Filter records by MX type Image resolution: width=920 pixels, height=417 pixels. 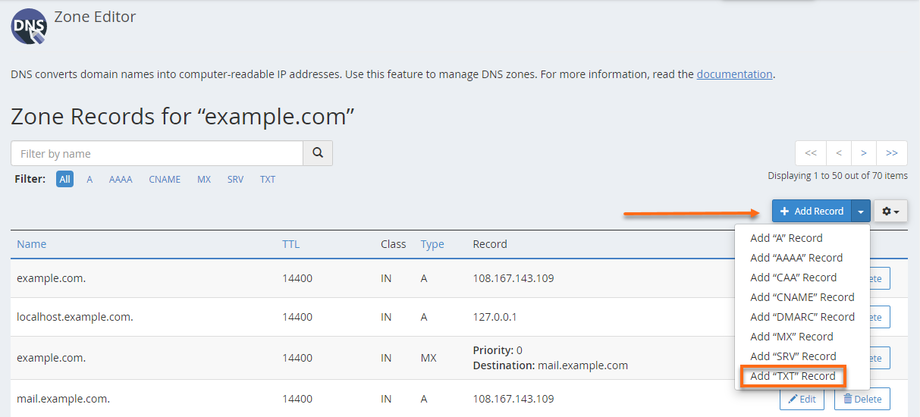(204, 180)
